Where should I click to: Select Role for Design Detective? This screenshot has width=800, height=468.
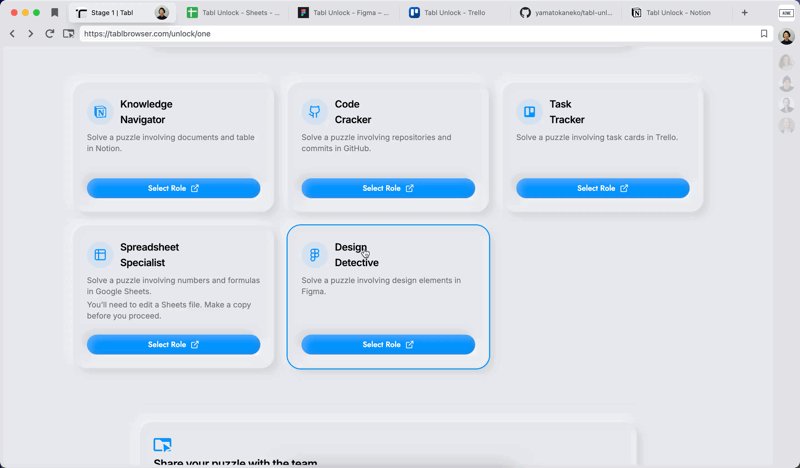(388, 344)
